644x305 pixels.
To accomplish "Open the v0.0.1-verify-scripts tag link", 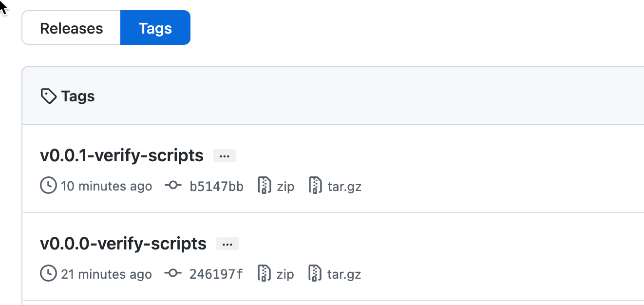I will point(122,155).
